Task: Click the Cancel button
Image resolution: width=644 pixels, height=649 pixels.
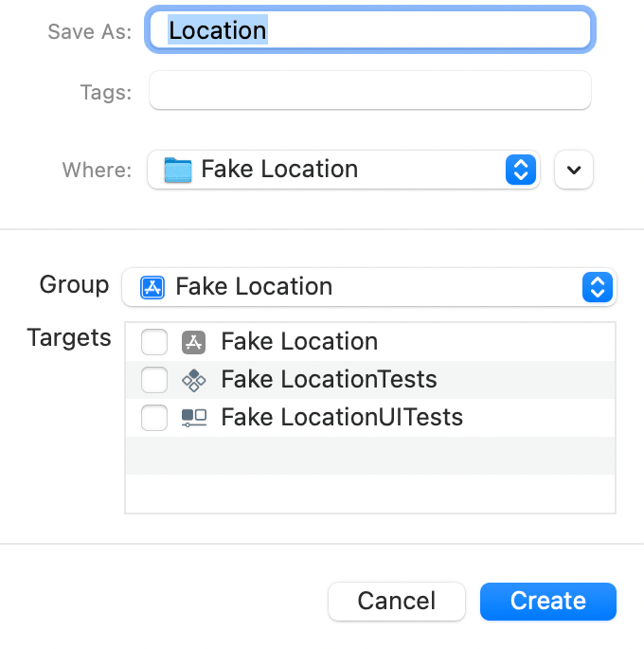Action: click(397, 602)
